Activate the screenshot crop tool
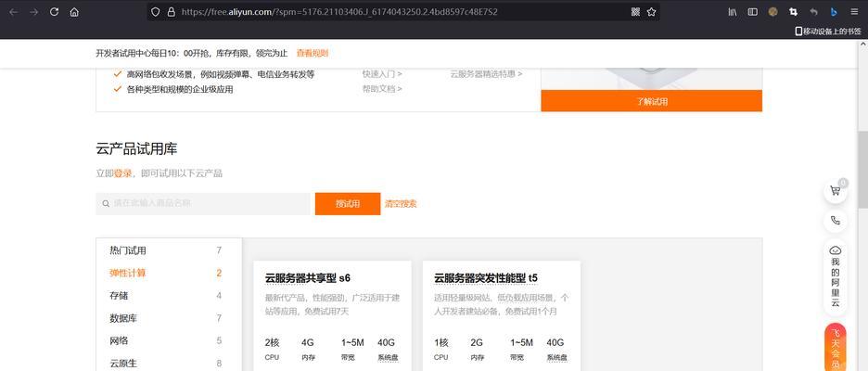 [x=793, y=12]
